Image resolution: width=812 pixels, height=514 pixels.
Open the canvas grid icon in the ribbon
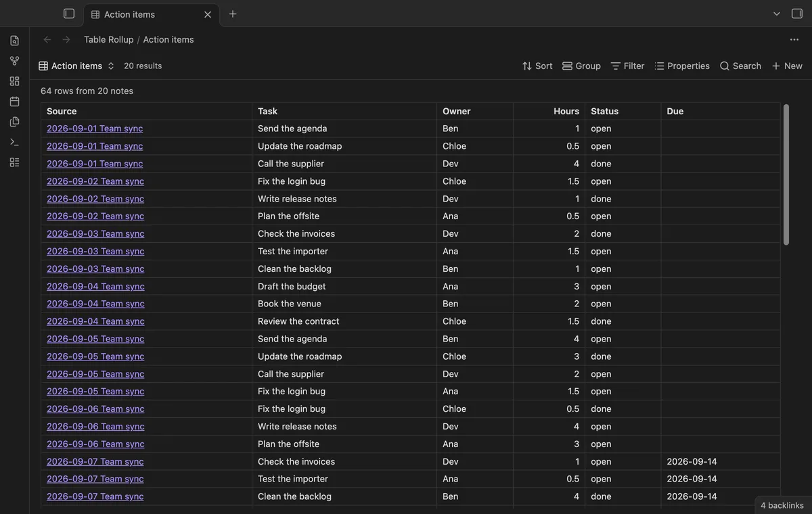pyautogui.click(x=14, y=81)
